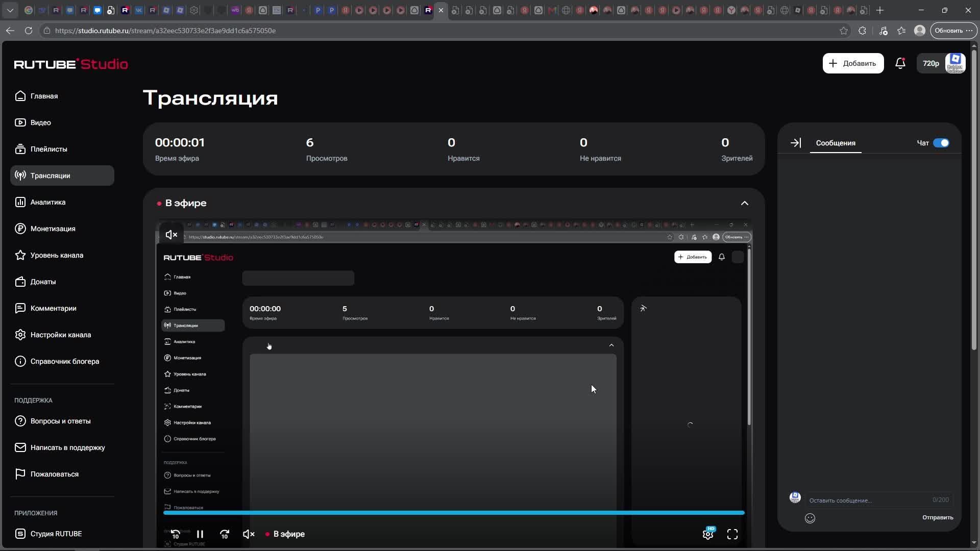980x551 pixels.
Task: Open notifications bell
Action: (900, 63)
